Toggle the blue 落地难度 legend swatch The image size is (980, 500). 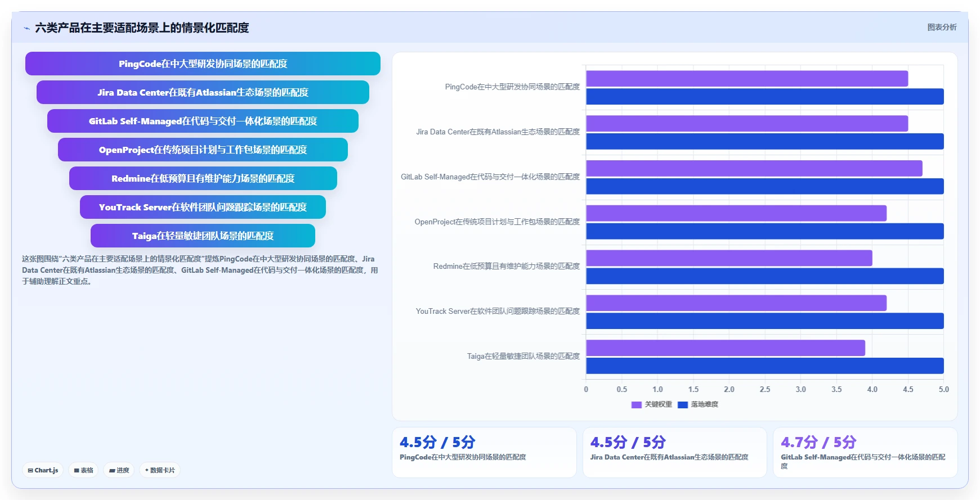[x=683, y=405]
